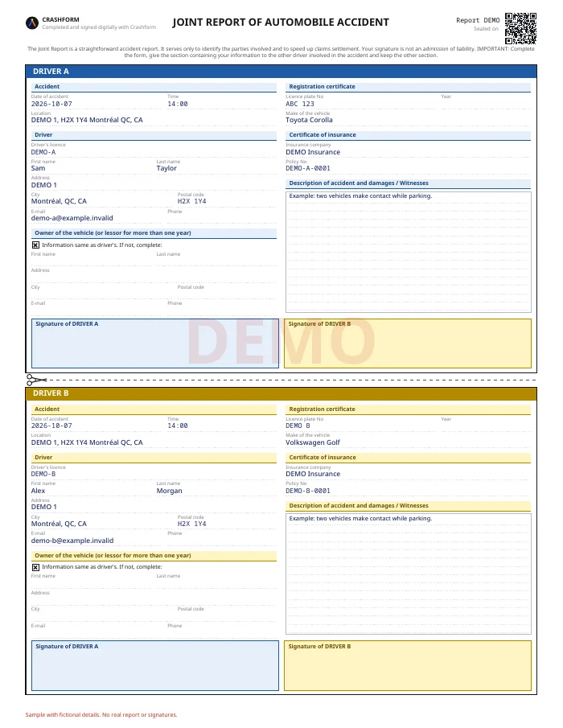The height and width of the screenshot is (728, 563).
Task: Click licence plate 'DEMO B'
Action: 298,426
